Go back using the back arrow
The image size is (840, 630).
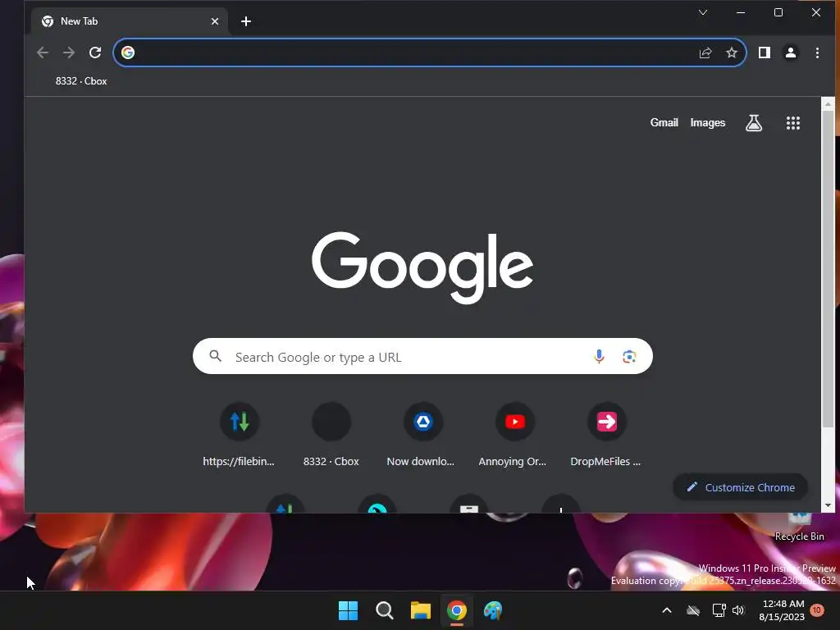point(43,52)
